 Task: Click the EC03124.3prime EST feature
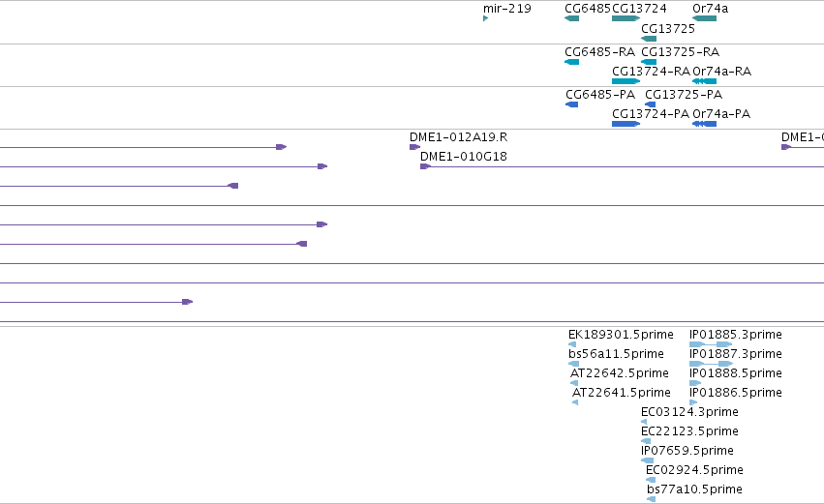point(644,422)
